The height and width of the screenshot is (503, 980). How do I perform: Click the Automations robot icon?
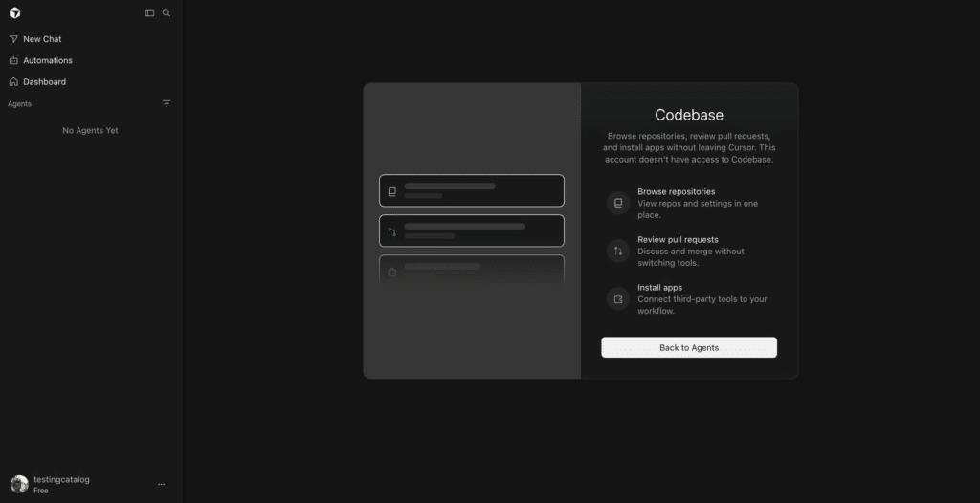tap(13, 60)
